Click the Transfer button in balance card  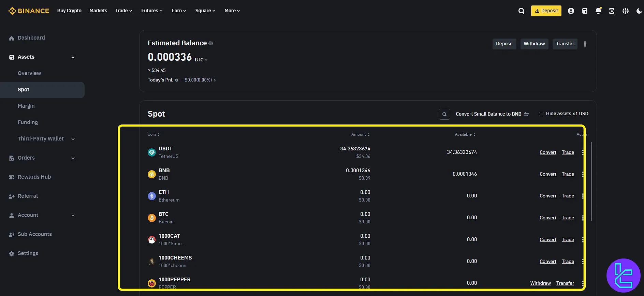[x=565, y=44]
